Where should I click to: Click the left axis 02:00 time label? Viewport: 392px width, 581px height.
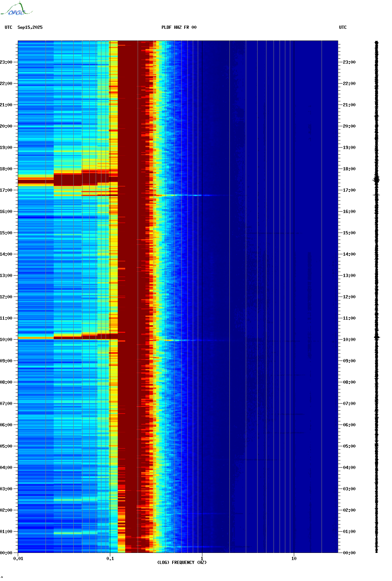coord(6,510)
